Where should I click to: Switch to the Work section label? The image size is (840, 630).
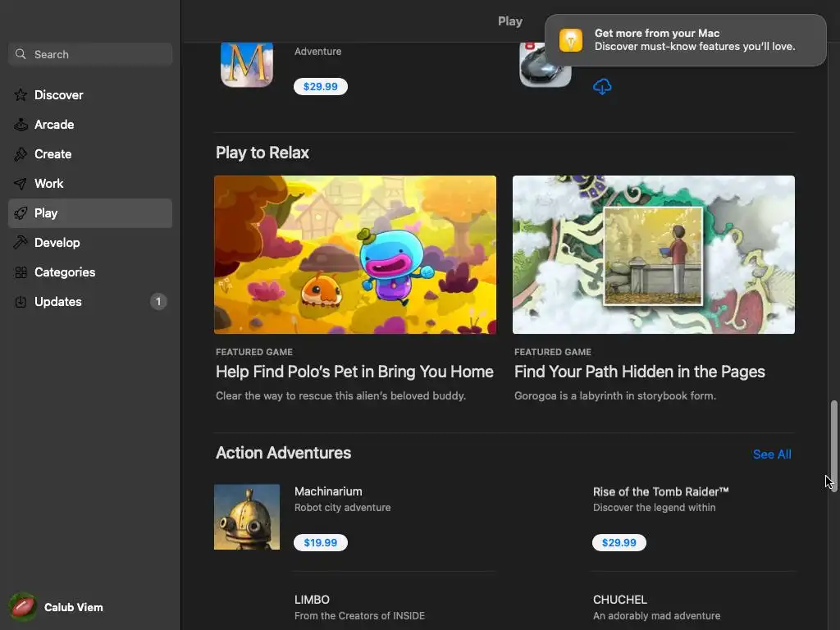coord(48,184)
